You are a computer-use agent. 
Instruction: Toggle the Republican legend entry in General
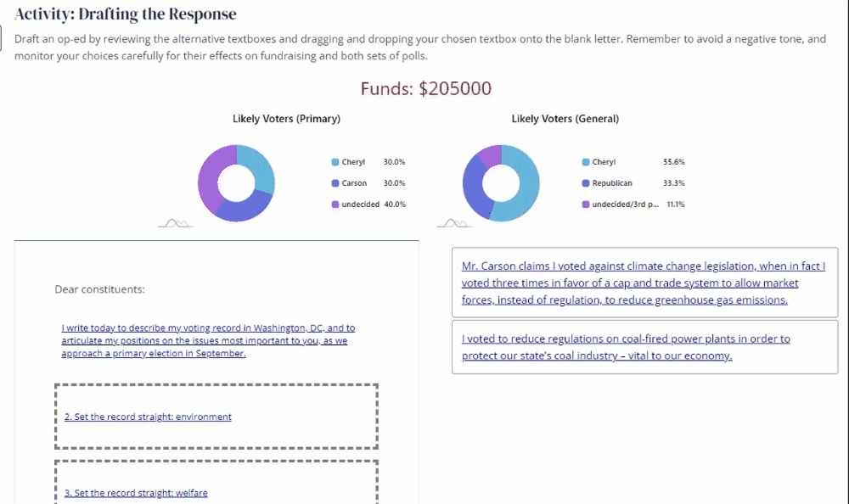pyautogui.click(x=611, y=183)
